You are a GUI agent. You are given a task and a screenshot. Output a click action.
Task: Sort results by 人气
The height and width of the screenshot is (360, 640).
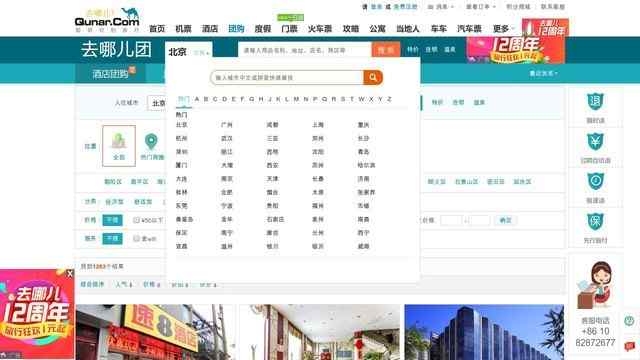pos(124,284)
